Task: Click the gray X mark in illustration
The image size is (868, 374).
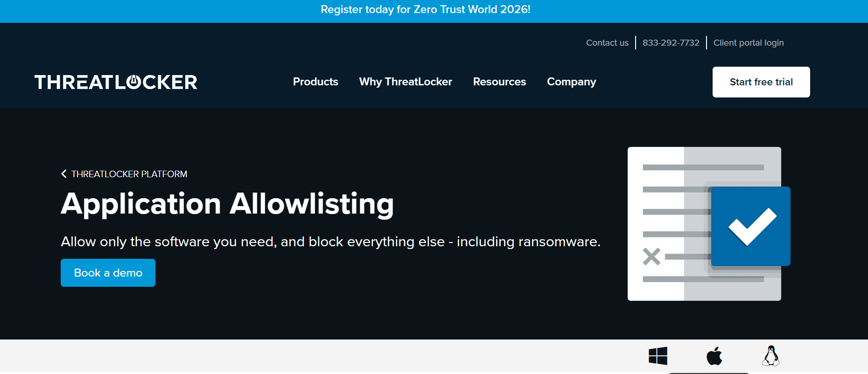Action: 651,256
